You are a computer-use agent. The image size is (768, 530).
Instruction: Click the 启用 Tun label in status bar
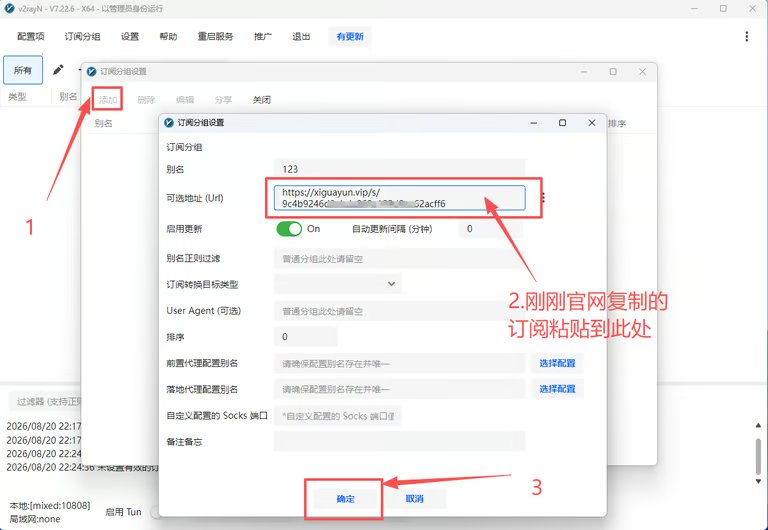pos(123,512)
